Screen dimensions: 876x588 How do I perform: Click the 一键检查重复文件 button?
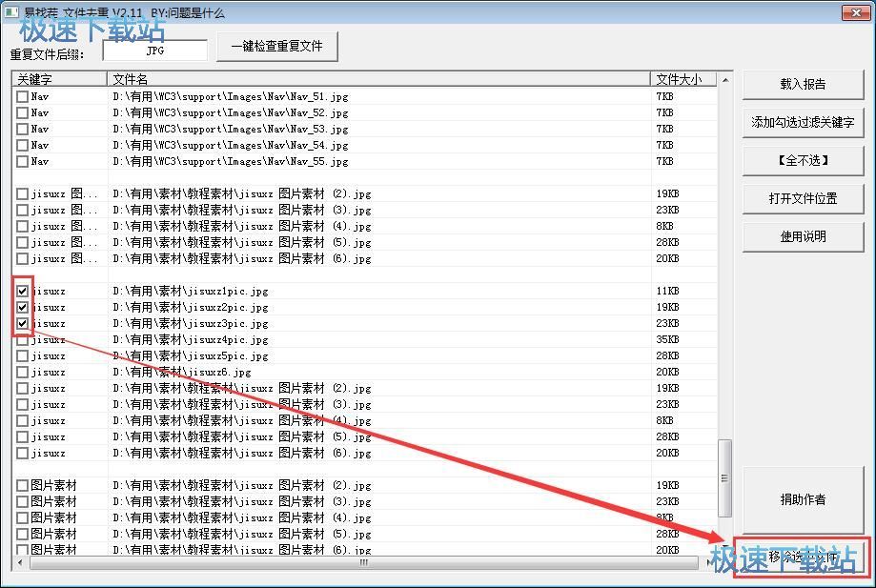point(277,47)
